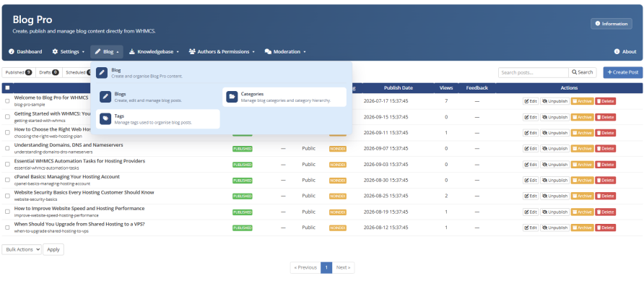Click the website-security-basics slug text
Screen dimensions: 644x281
35,199
